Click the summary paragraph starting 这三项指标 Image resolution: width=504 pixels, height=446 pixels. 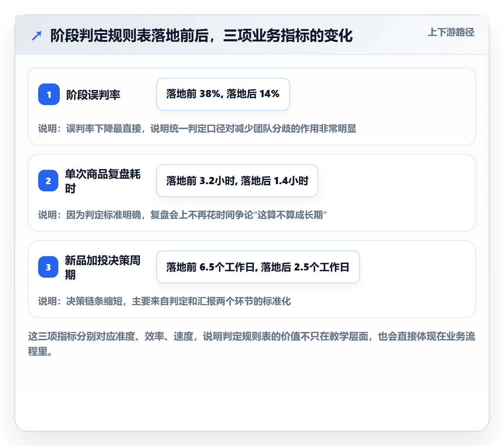pos(252,344)
